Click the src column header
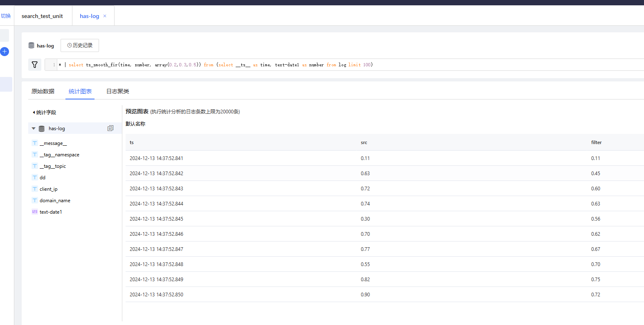644x325 pixels. 364,142
